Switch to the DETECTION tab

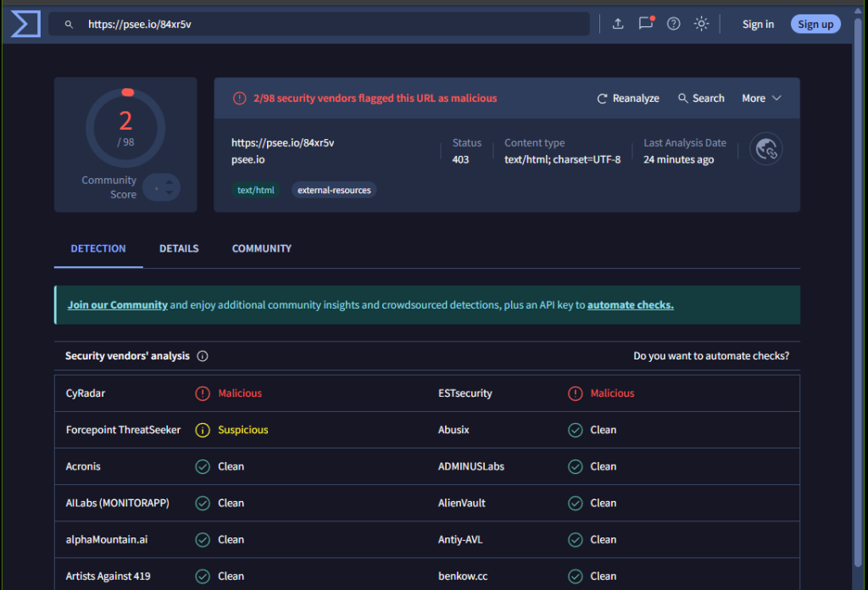point(98,248)
